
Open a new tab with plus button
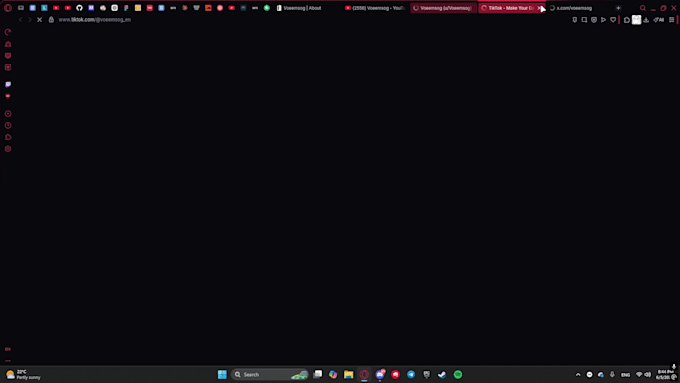(x=618, y=8)
